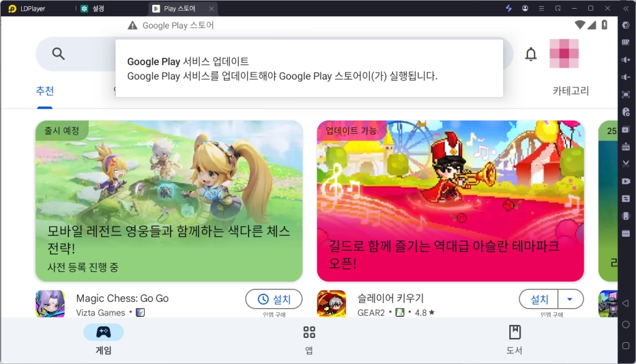Click the Vizta Games developer name
Viewport: 636px width, 364px height.
point(101,313)
